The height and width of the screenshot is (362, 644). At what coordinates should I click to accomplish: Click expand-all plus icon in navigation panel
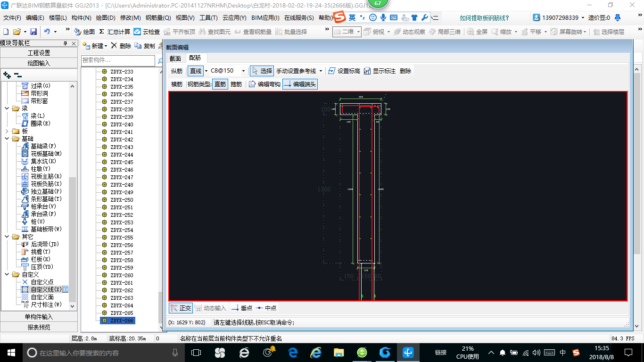point(7,74)
